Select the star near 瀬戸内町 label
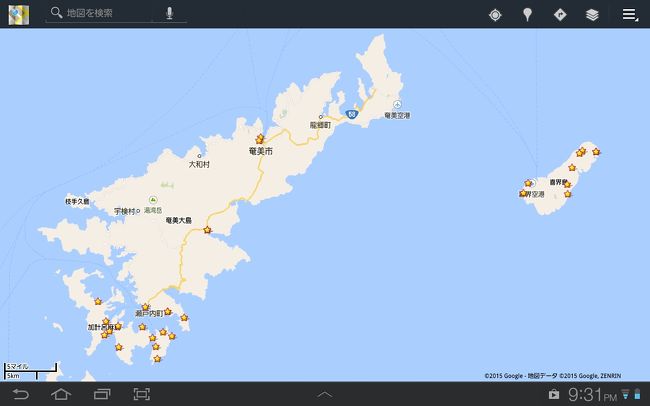 tap(146, 307)
